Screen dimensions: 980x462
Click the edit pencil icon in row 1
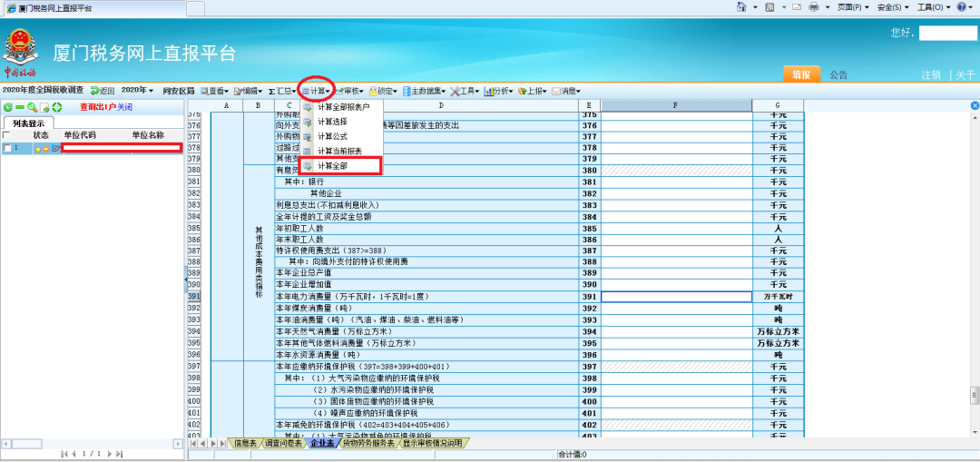coord(56,149)
